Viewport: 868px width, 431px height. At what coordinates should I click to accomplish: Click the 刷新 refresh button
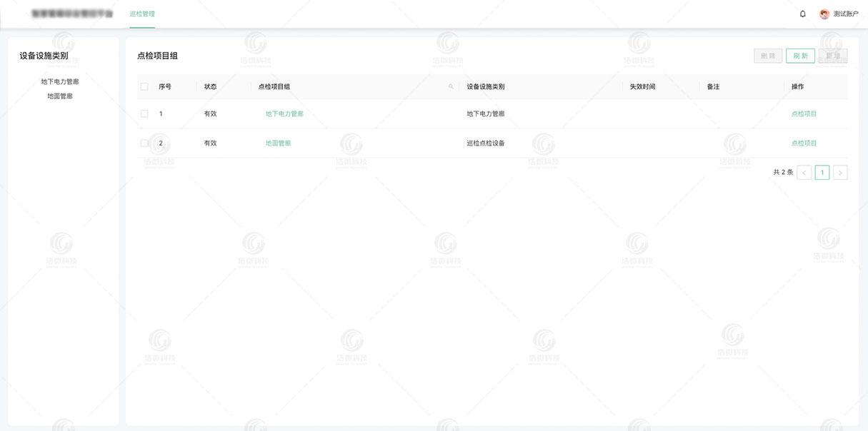(x=800, y=55)
